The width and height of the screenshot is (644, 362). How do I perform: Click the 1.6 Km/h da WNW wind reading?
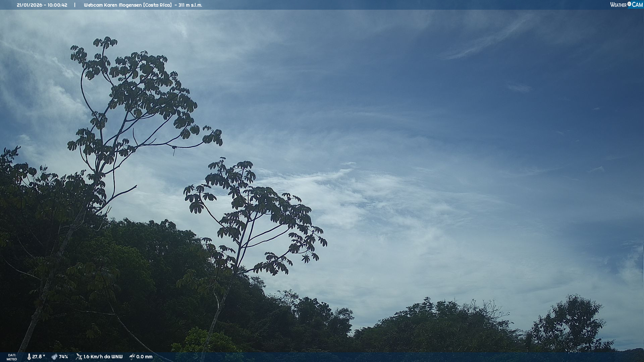coord(103,357)
